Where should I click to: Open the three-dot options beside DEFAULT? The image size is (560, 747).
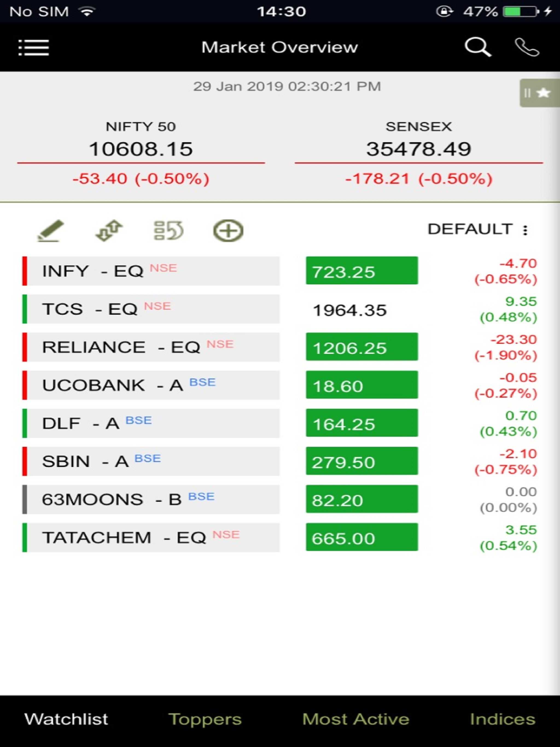[x=525, y=230]
